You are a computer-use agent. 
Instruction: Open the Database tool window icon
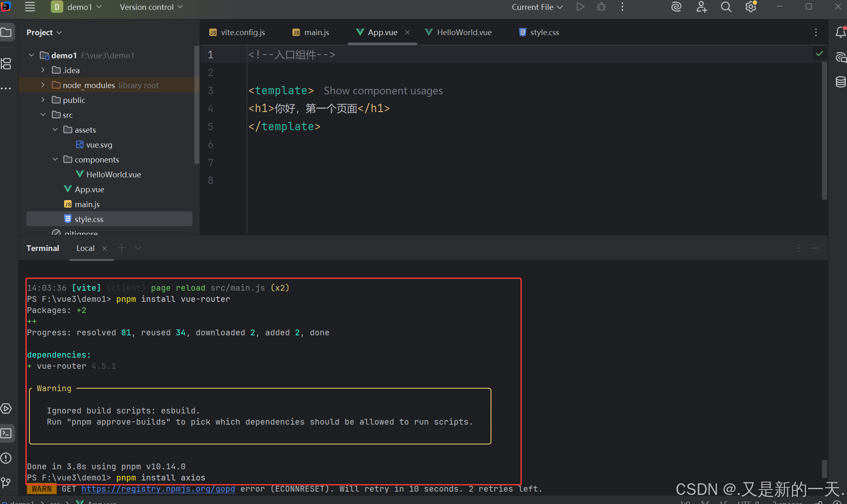pos(841,82)
